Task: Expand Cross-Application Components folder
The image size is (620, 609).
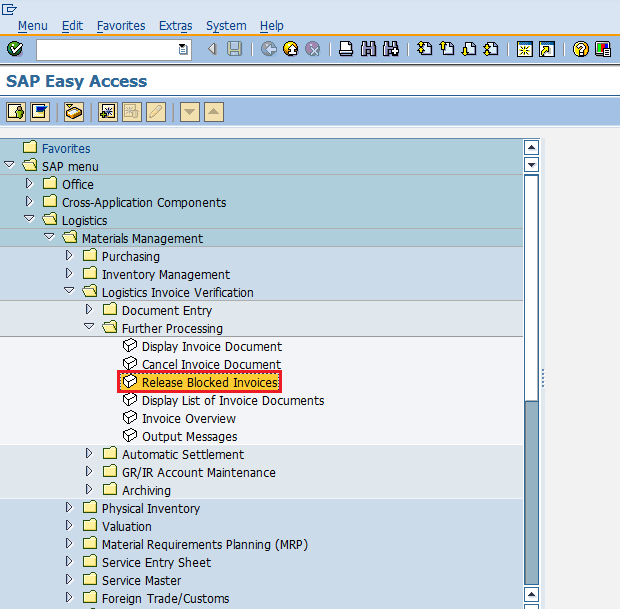Action: [29, 202]
